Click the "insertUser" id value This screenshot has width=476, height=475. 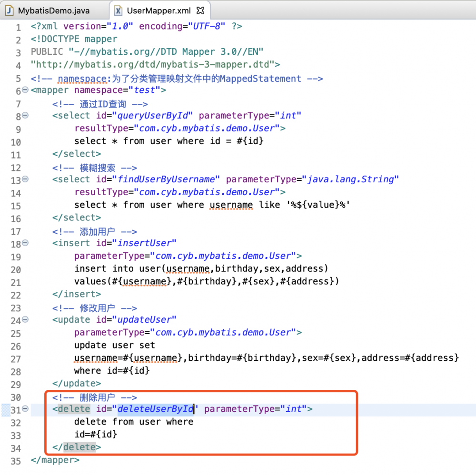tap(145, 243)
